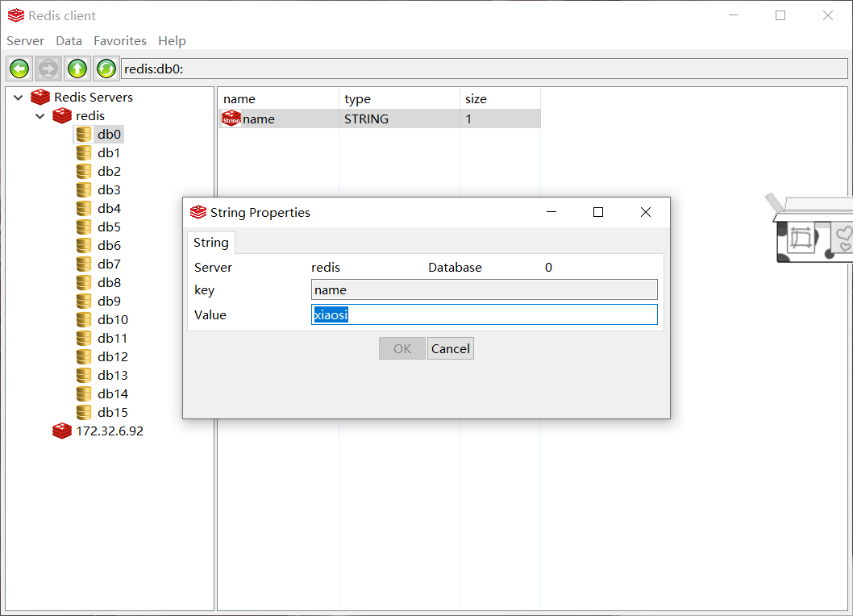
Task: Collapse the Redis Servers tree node
Action: [x=19, y=98]
